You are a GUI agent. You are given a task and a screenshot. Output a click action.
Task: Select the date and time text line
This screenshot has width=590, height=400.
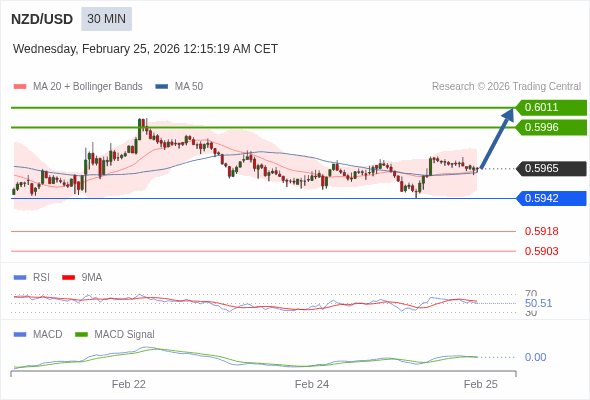(145, 49)
